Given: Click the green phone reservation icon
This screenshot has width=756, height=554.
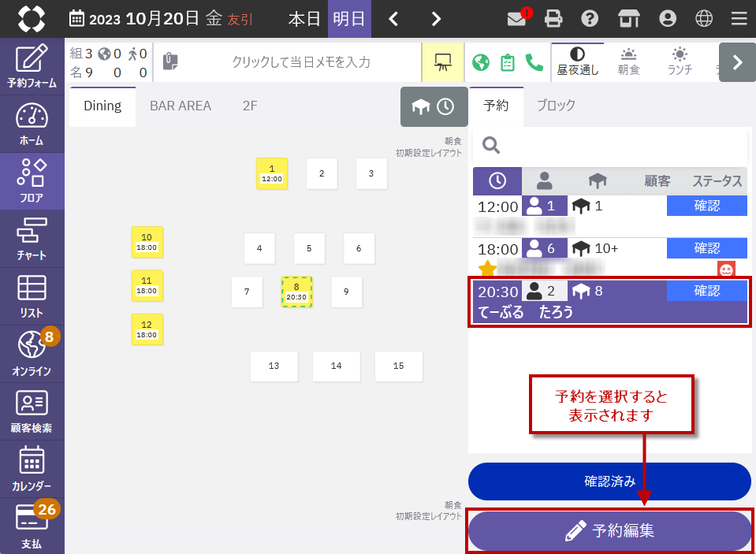Looking at the screenshot, I should click(534, 62).
